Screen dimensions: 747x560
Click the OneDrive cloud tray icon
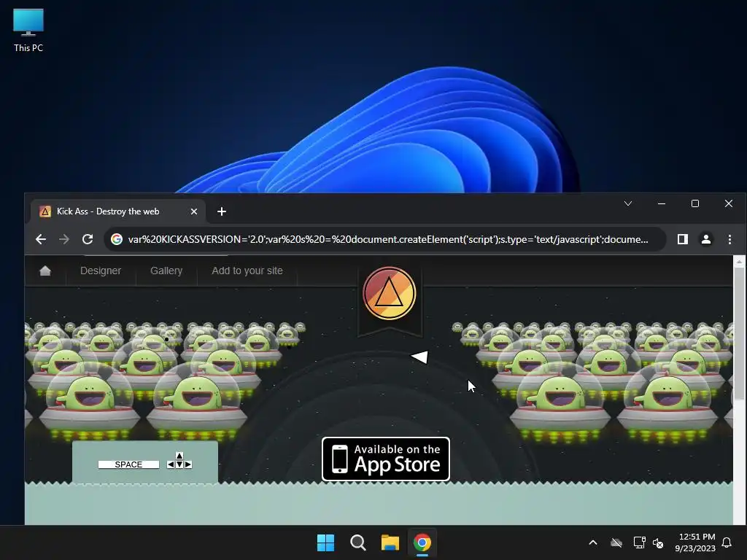coord(616,542)
